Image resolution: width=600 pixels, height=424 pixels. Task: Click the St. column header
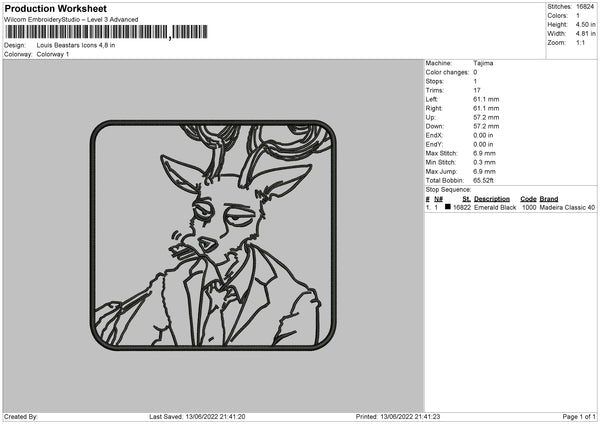click(x=466, y=199)
